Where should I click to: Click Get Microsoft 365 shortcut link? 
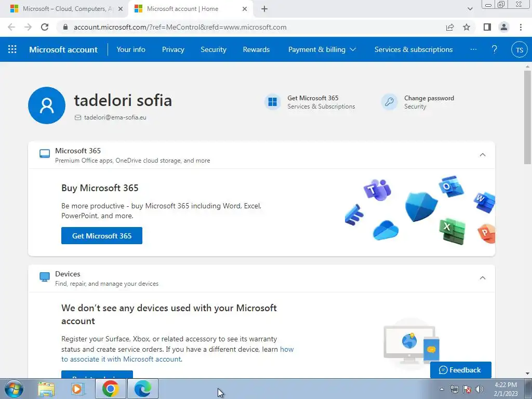click(313, 98)
